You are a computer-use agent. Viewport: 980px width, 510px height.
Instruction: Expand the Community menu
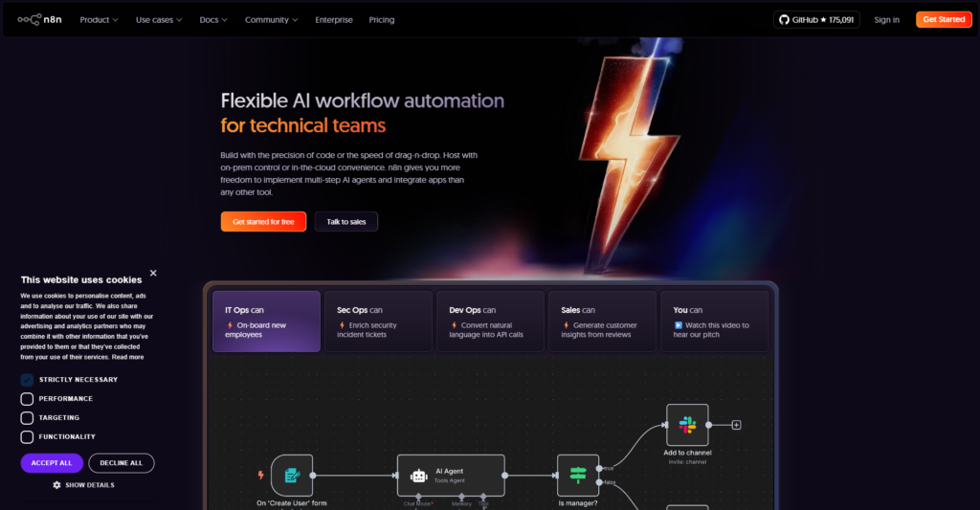271,19
